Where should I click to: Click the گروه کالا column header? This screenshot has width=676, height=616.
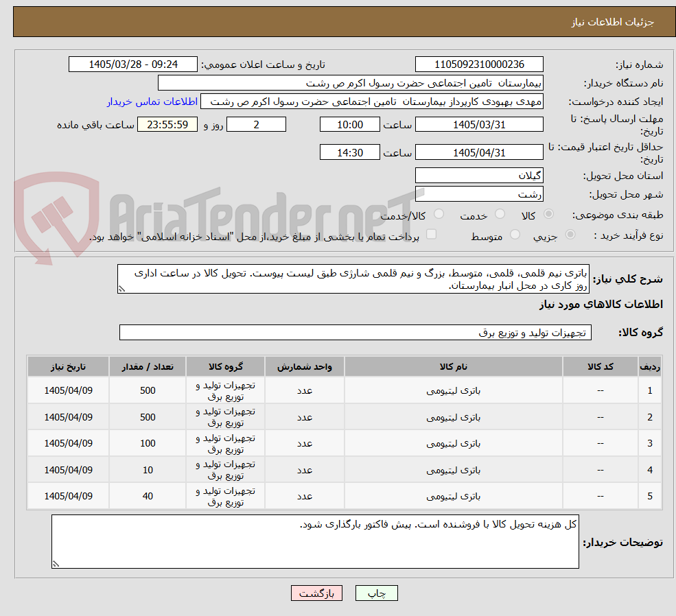(x=226, y=367)
